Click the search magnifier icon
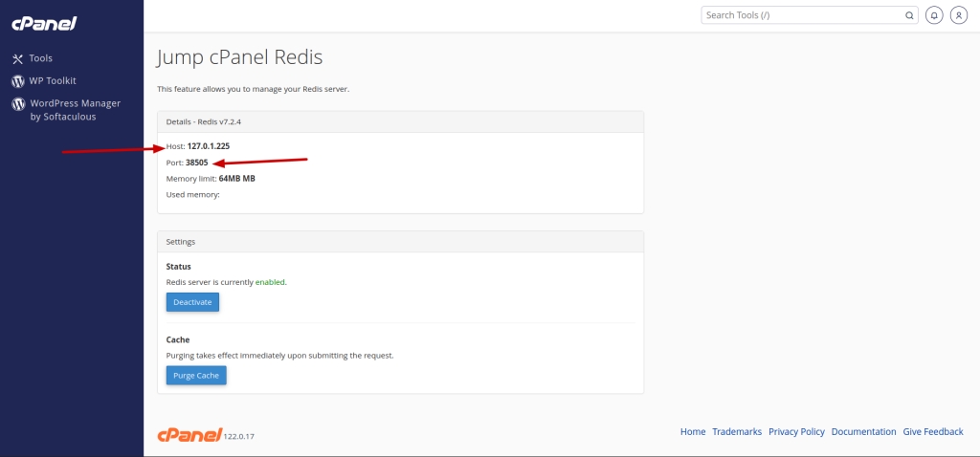The width and height of the screenshot is (980, 457). click(909, 15)
